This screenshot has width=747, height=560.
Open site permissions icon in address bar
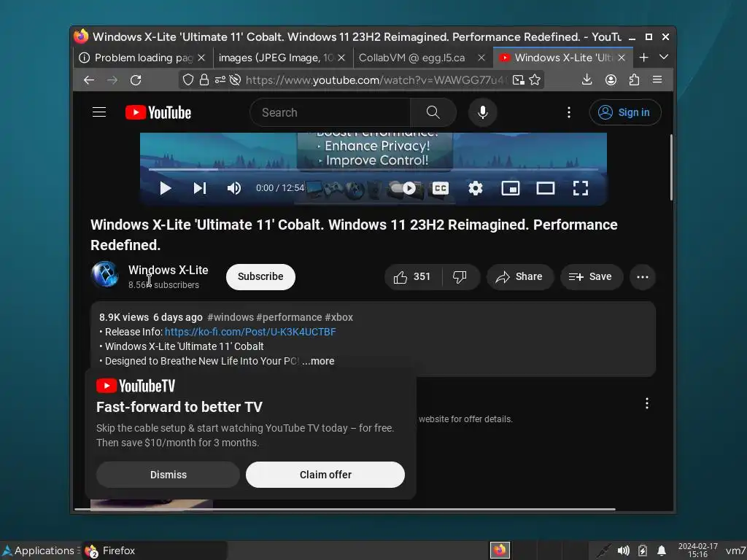(x=220, y=80)
